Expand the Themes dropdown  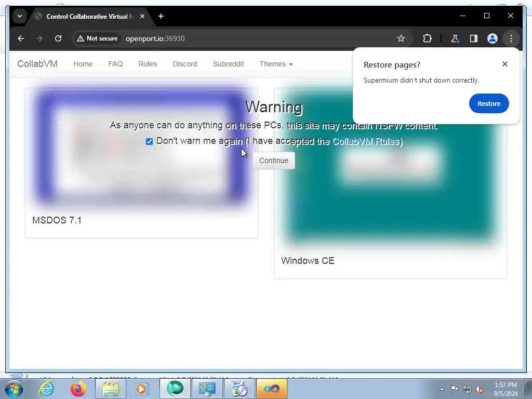tap(276, 64)
